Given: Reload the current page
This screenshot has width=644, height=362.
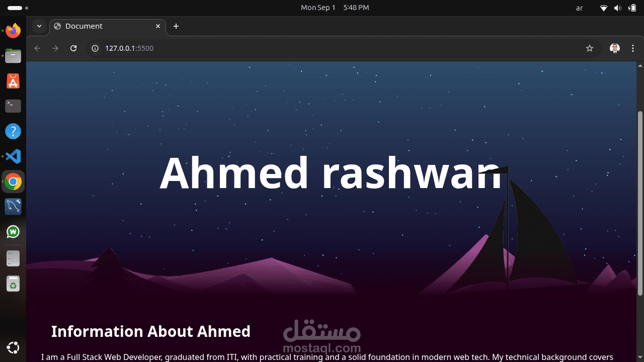Looking at the screenshot, I should point(73,48).
